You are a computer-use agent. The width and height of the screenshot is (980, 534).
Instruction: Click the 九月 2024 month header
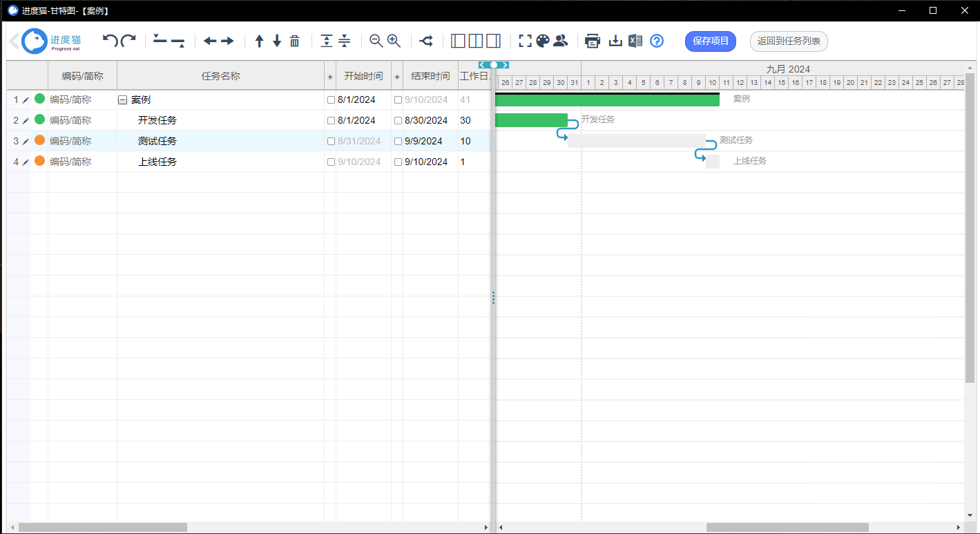(x=788, y=69)
